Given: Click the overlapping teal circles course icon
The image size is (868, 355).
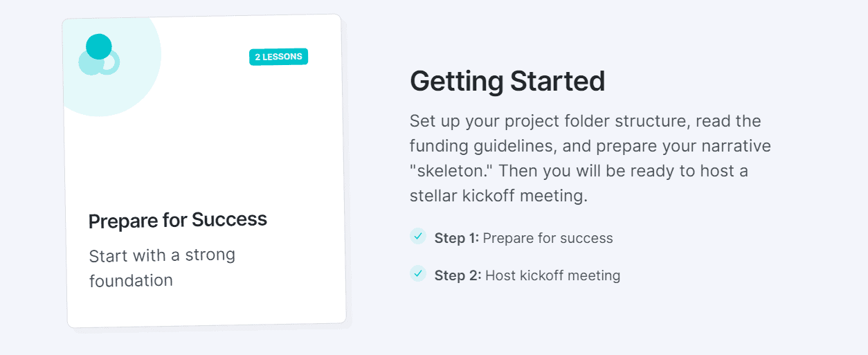Looking at the screenshot, I should pos(99,55).
